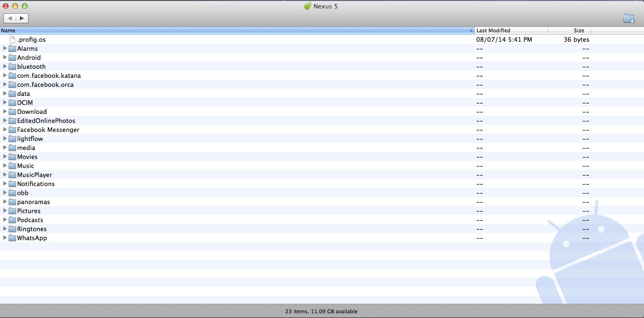Select the 'lightflow' folder name
This screenshot has height=318, width=644.
(30, 139)
